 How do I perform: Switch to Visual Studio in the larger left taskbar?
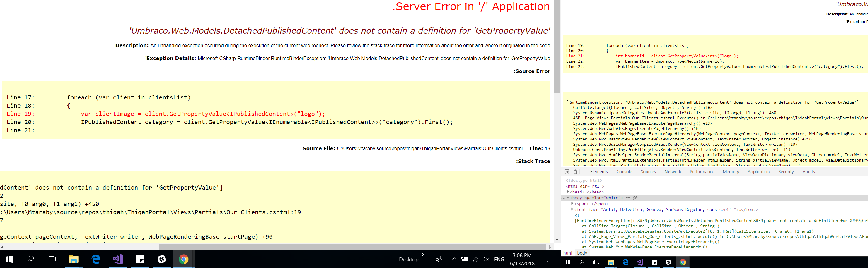(x=118, y=259)
